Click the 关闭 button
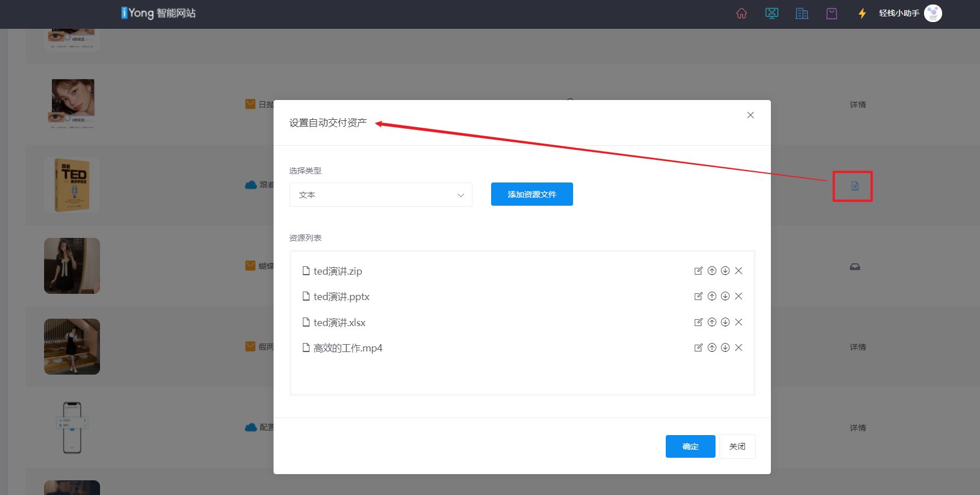980x495 pixels. (x=737, y=446)
